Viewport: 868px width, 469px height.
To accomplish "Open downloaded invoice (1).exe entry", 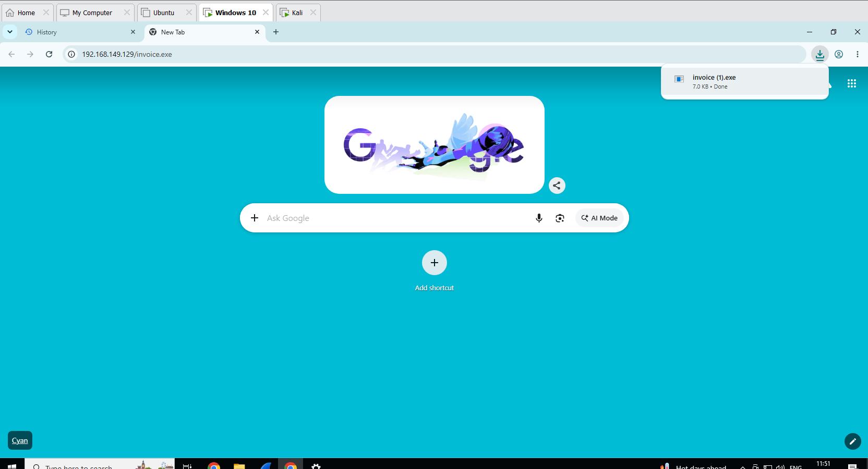I will (x=744, y=81).
